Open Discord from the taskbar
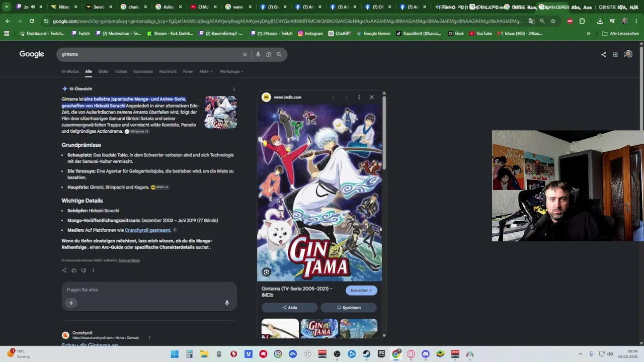This screenshot has height=362, width=644. tap(426, 354)
